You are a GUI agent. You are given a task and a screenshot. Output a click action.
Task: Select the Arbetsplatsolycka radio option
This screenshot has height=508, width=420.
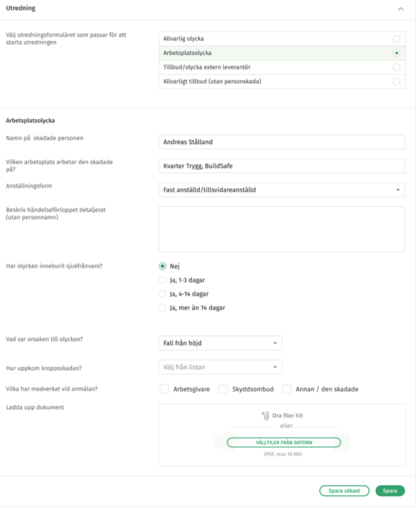point(396,53)
